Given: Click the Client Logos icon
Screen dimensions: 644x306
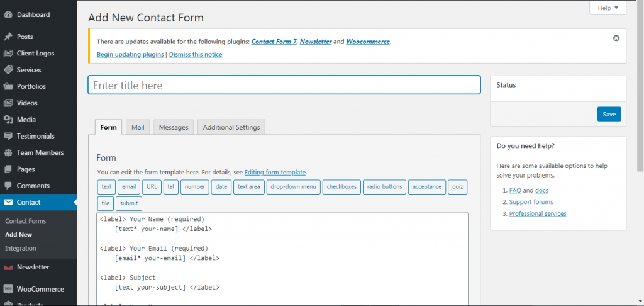Looking at the screenshot, I should tap(8, 53).
